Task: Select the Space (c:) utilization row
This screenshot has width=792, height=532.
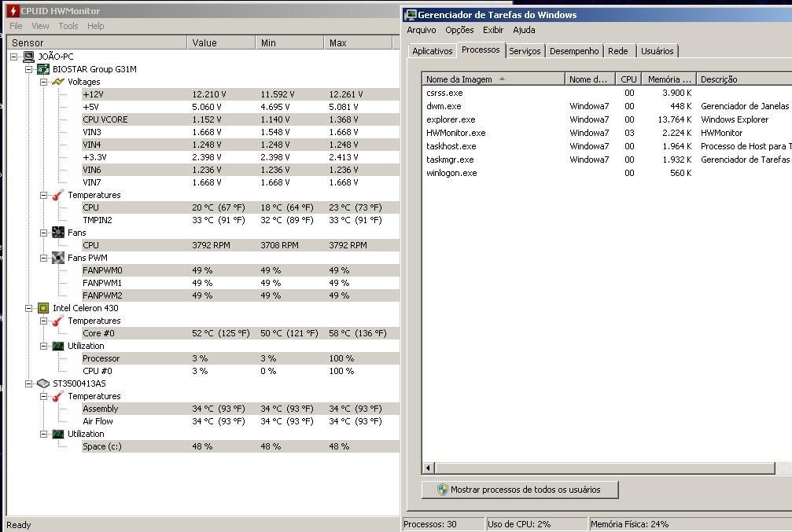Action: click(x=241, y=446)
